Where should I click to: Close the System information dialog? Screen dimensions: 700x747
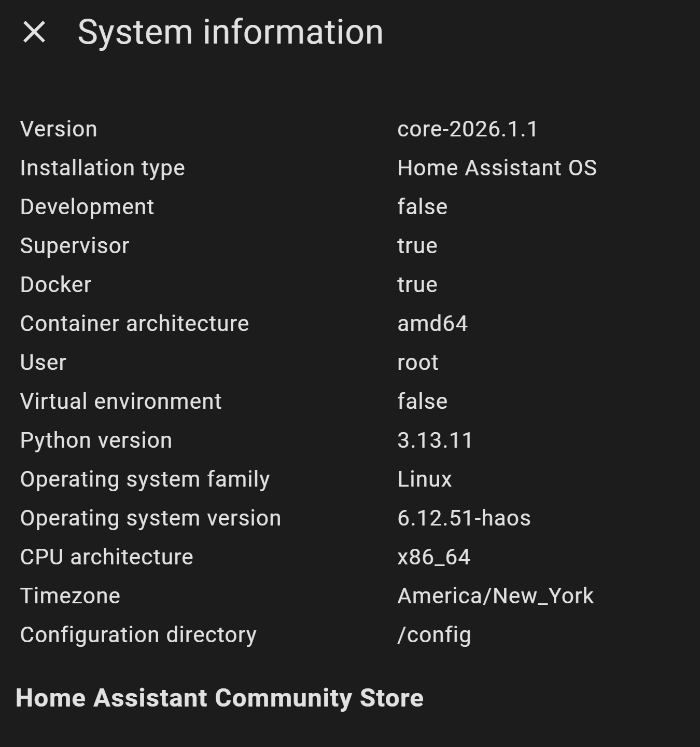(x=34, y=32)
